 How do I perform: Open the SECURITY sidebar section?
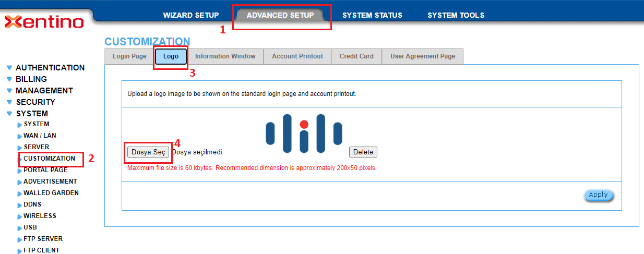click(x=35, y=102)
